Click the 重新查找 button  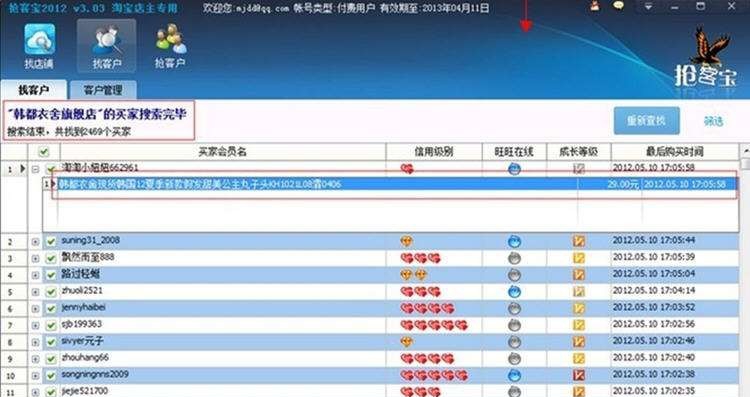click(647, 121)
